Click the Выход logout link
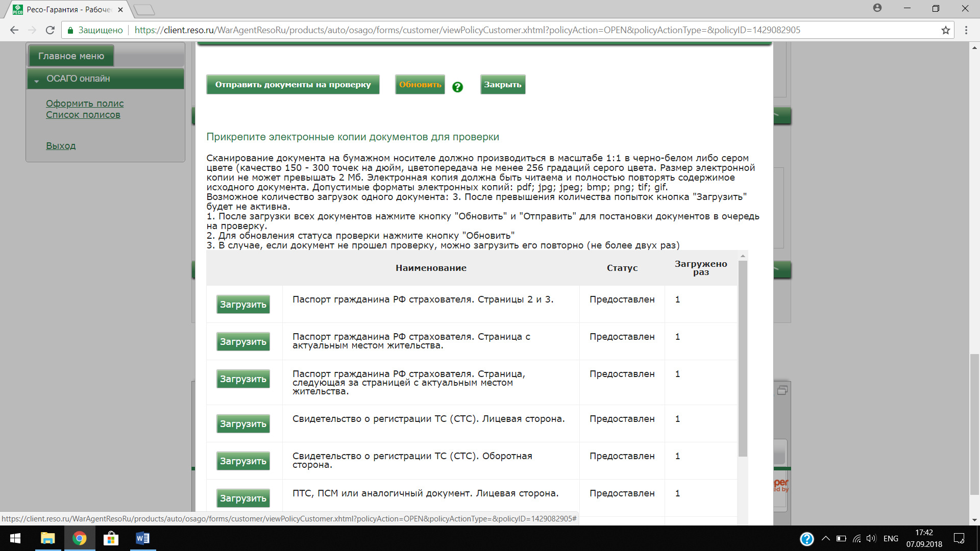Image resolution: width=980 pixels, height=551 pixels. (x=61, y=146)
